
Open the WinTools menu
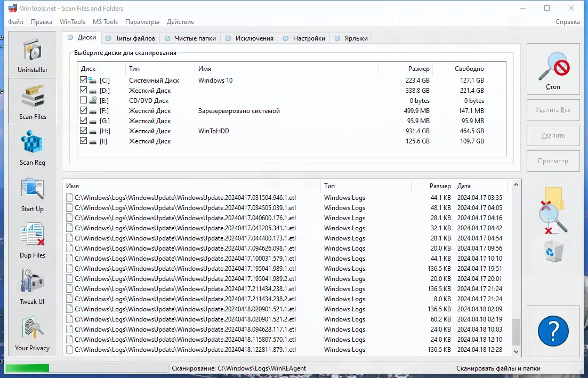click(x=73, y=22)
